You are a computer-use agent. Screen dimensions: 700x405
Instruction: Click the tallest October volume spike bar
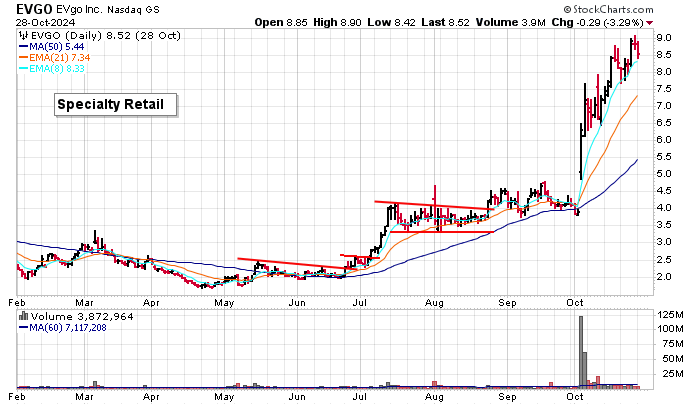pos(581,351)
